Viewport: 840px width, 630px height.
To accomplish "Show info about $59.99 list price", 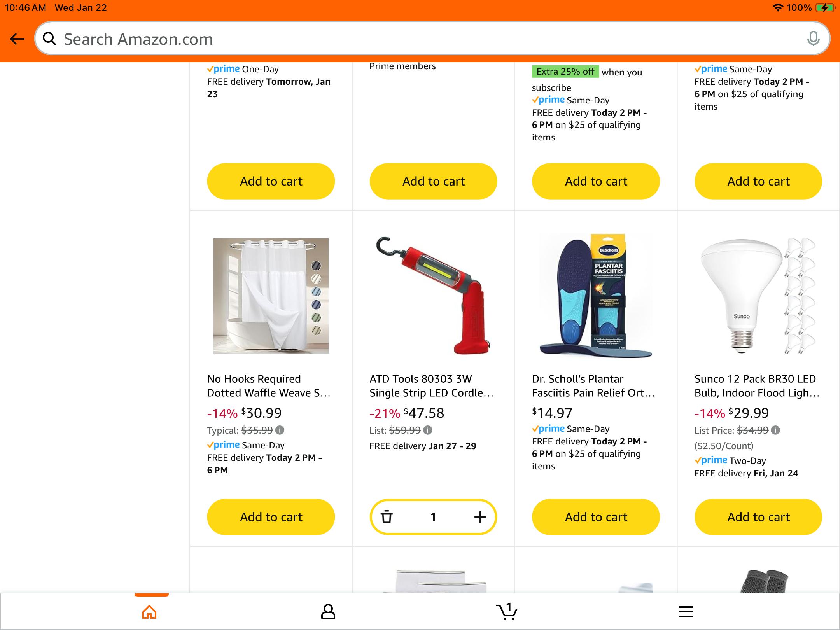I will pyautogui.click(x=428, y=430).
